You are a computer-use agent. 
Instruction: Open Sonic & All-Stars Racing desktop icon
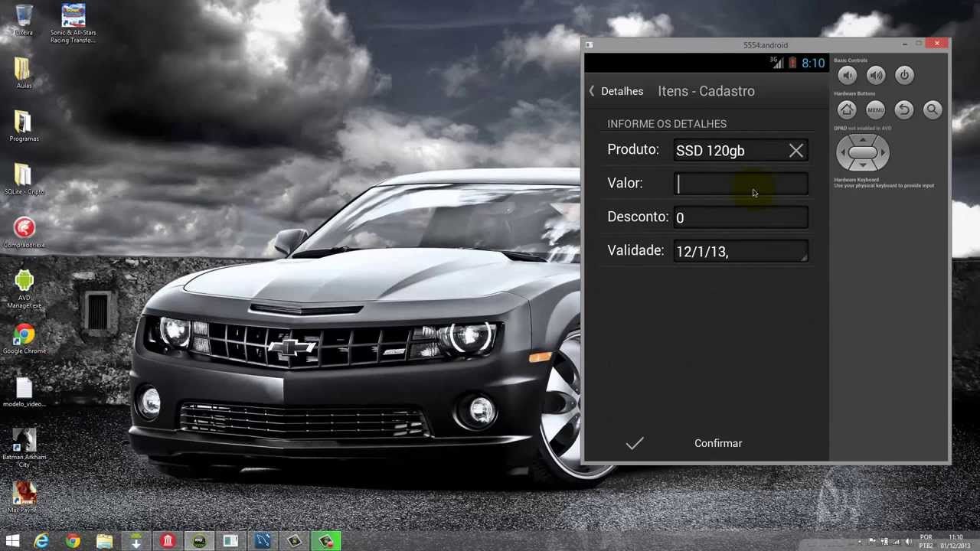click(73, 23)
